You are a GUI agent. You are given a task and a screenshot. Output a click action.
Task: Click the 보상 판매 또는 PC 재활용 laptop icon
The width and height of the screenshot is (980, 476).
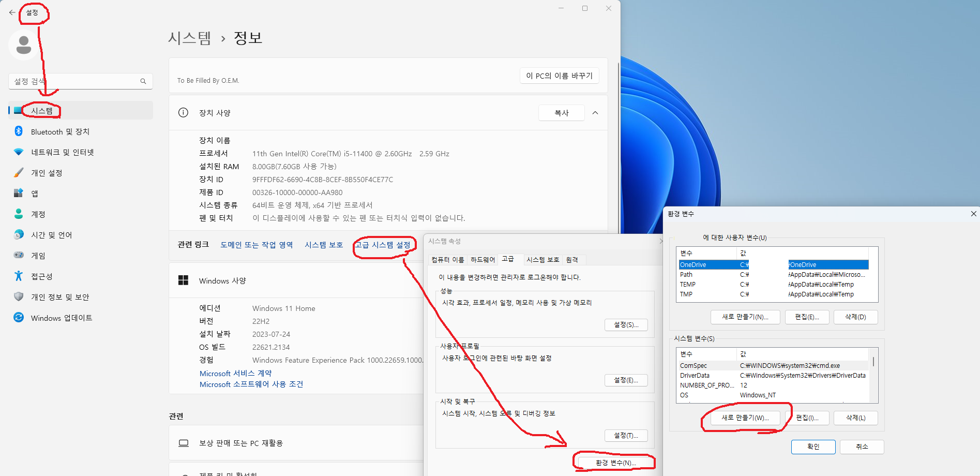(183, 443)
